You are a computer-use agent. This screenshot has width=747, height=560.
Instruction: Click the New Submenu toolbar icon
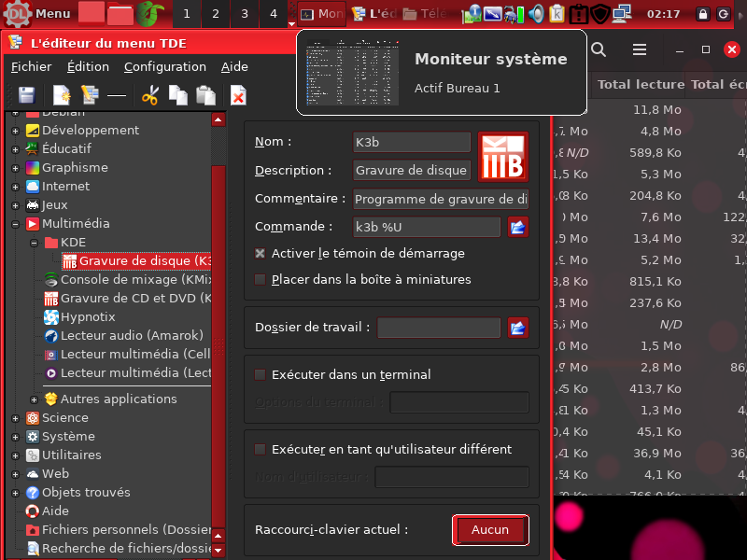[90, 95]
